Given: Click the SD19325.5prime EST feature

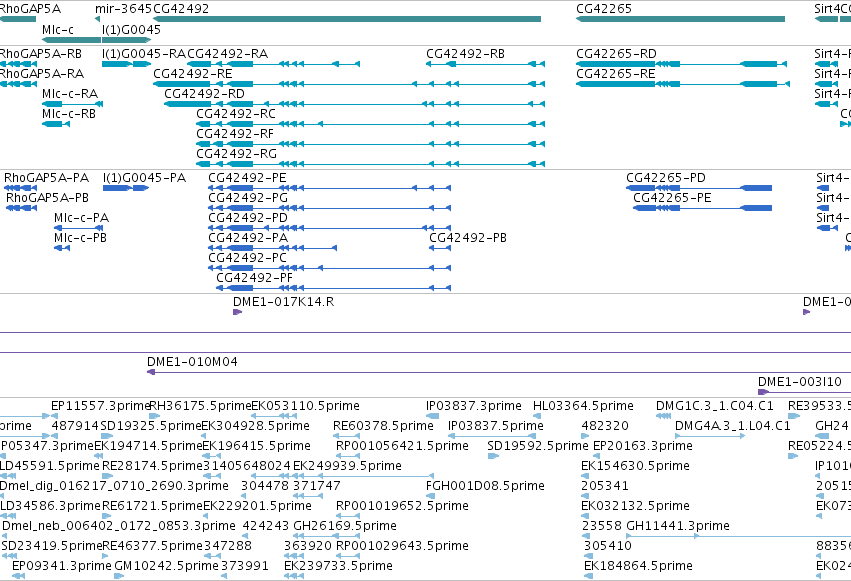Looking at the screenshot, I should [x=107, y=436].
